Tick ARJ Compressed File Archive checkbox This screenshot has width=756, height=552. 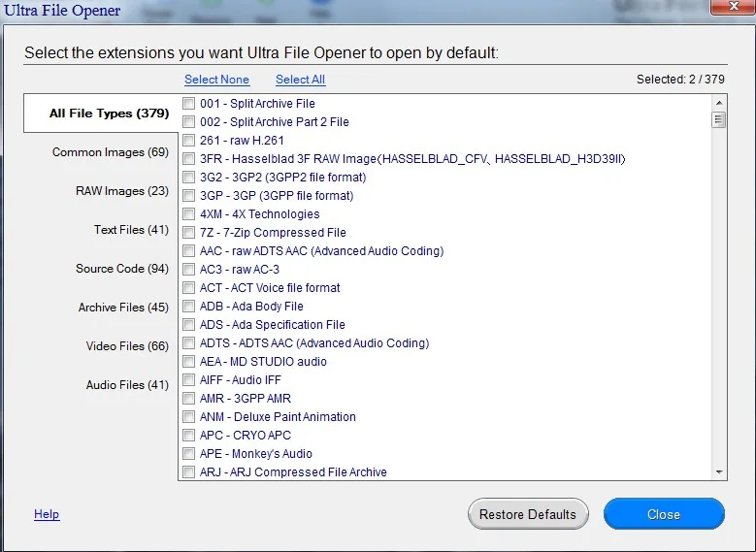click(188, 472)
